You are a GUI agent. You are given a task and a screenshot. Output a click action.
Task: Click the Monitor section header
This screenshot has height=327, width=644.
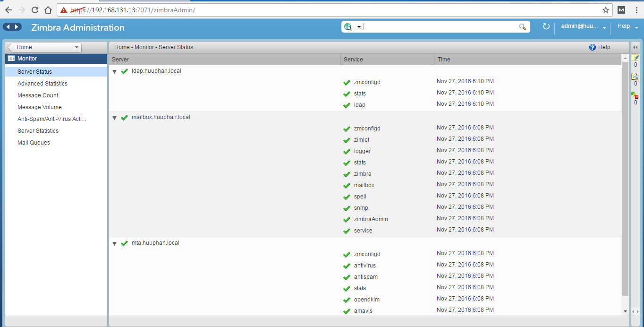(x=56, y=59)
